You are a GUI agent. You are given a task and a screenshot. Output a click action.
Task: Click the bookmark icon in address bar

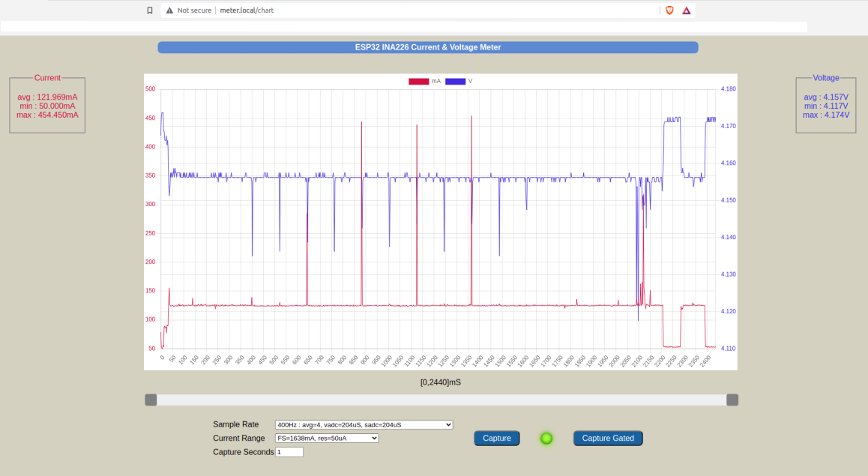click(149, 10)
